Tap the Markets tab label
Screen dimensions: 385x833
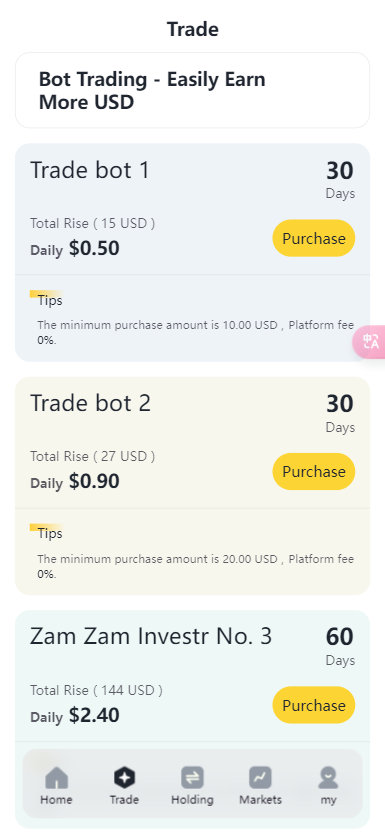click(x=260, y=800)
